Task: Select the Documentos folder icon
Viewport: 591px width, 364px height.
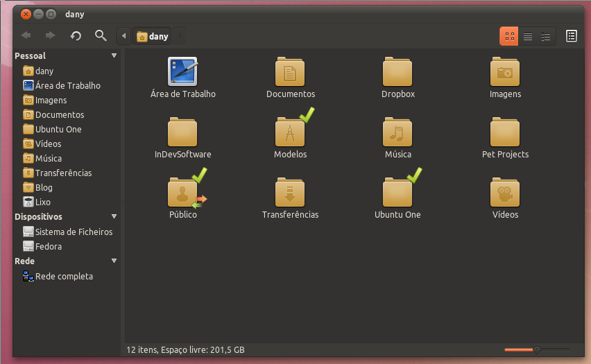Action: click(x=290, y=71)
